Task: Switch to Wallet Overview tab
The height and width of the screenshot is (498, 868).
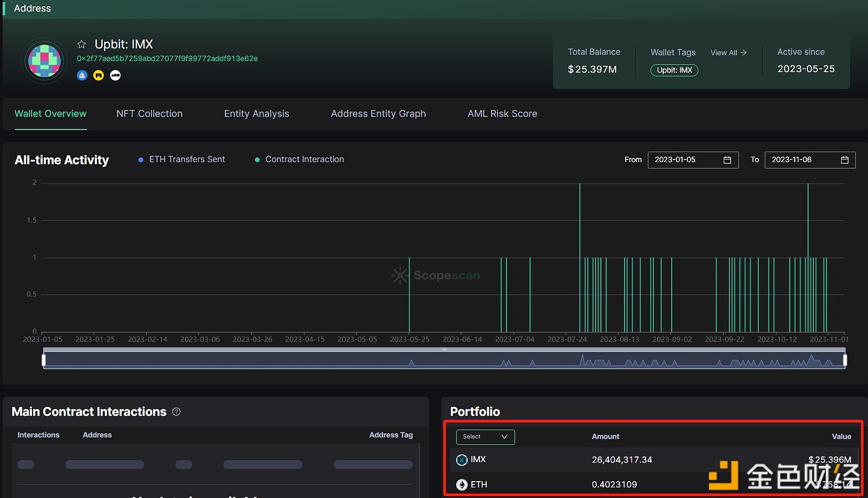Action: coord(51,114)
